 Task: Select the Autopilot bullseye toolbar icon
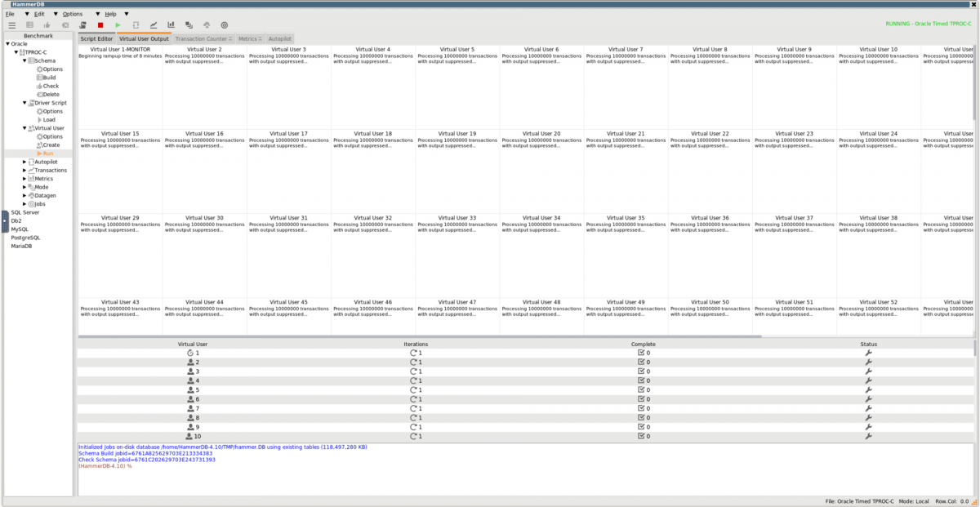(x=224, y=24)
